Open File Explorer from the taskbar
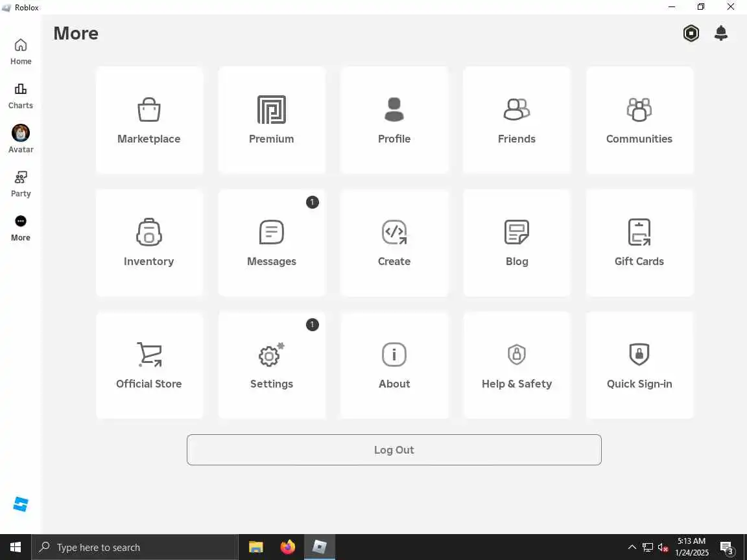 [x=256, y=547]
